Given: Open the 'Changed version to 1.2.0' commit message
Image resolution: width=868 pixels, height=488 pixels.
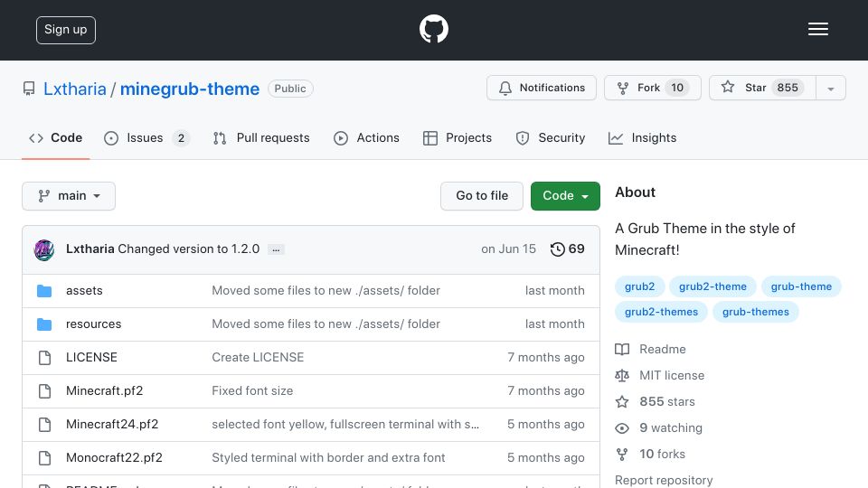Looking at the screenshot, I should pos(189,249).
